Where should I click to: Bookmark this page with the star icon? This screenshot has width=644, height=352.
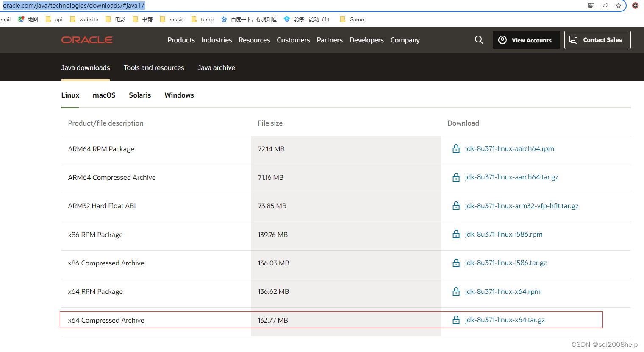pyautogui.click(x=619, y=6)
